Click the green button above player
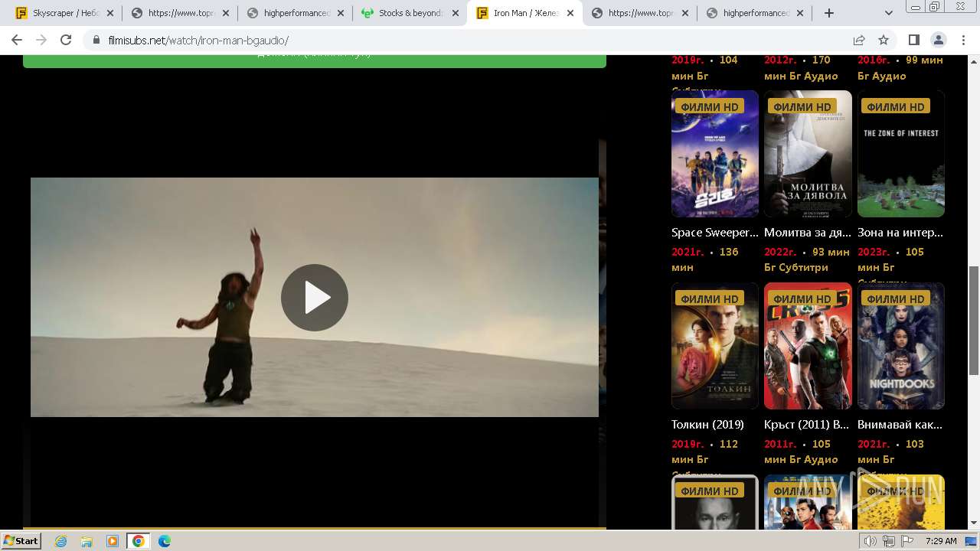980x551 pixels. point(315,61)
